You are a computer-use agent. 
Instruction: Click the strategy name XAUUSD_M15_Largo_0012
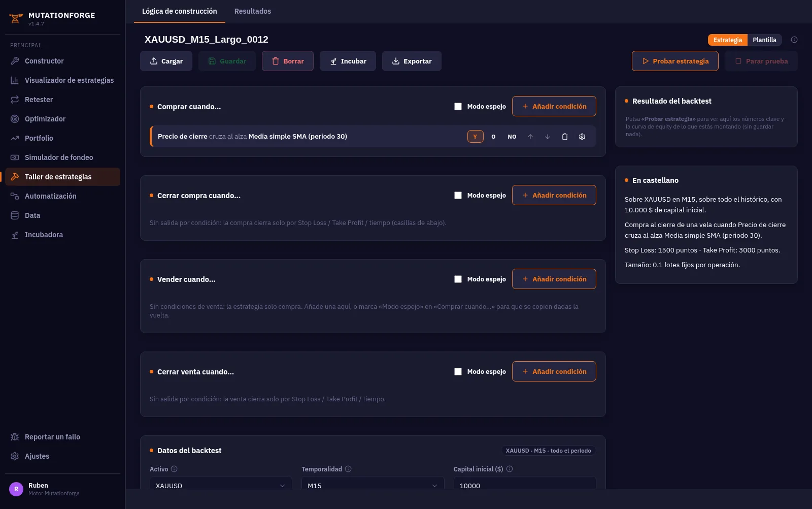207,40
